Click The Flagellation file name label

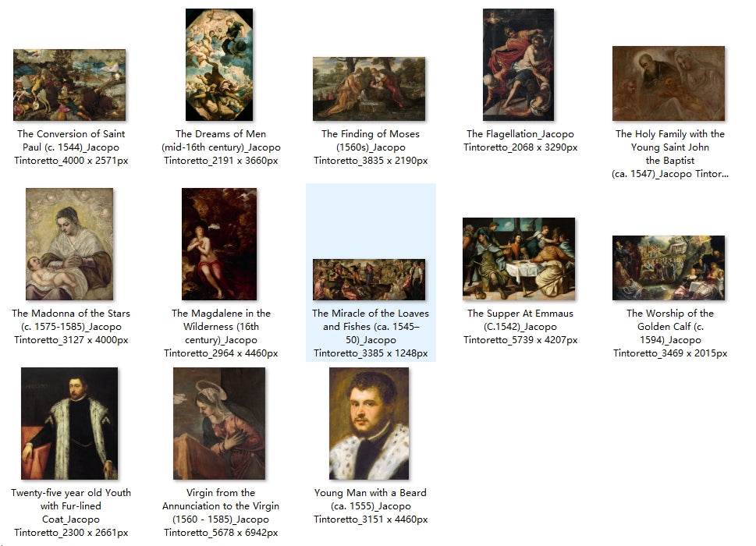[520, 140]
